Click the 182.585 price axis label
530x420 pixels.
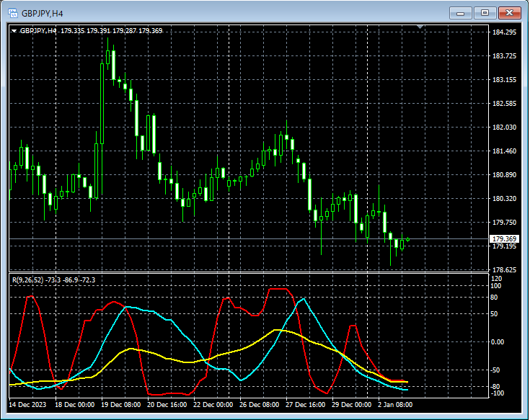[x=504, y=103]
